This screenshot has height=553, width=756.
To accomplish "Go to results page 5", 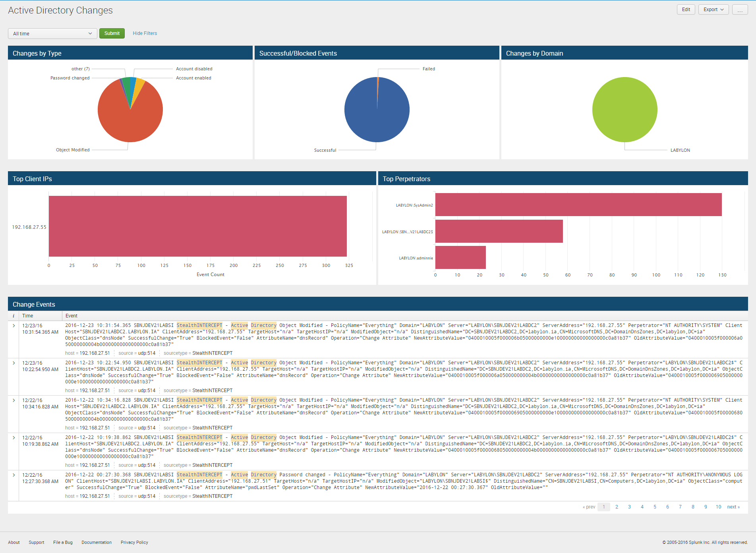I will tap(655, 507).
